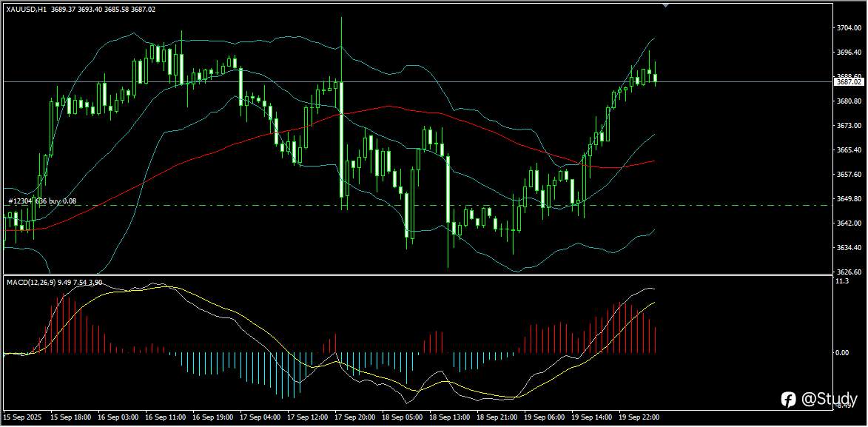
Task: Click the 3680.80 price axis label
Action: point(849,101)
